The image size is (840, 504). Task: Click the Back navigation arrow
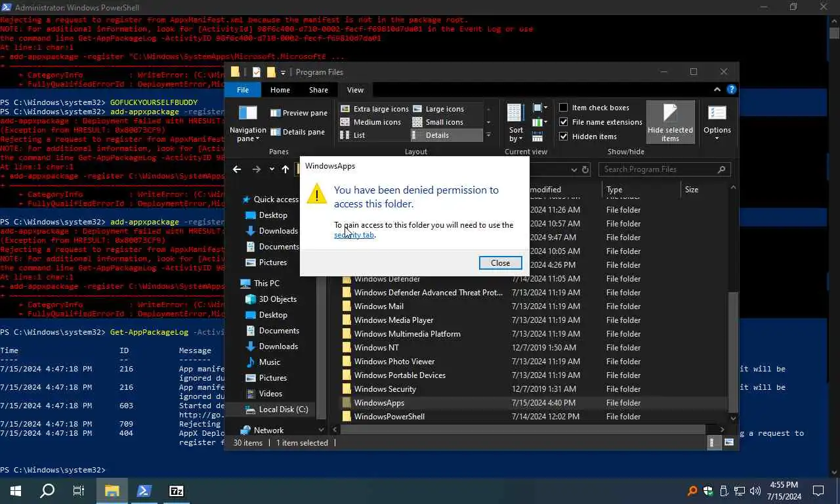(237, 169)
